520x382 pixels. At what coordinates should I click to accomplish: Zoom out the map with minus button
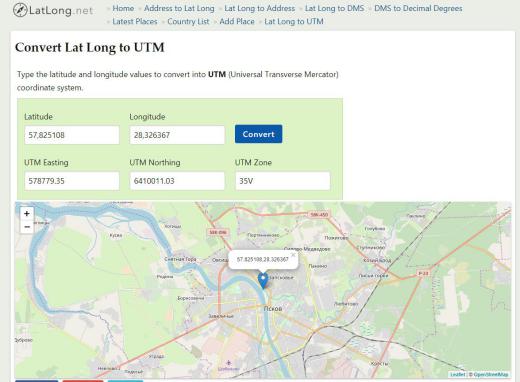(27, 227)
